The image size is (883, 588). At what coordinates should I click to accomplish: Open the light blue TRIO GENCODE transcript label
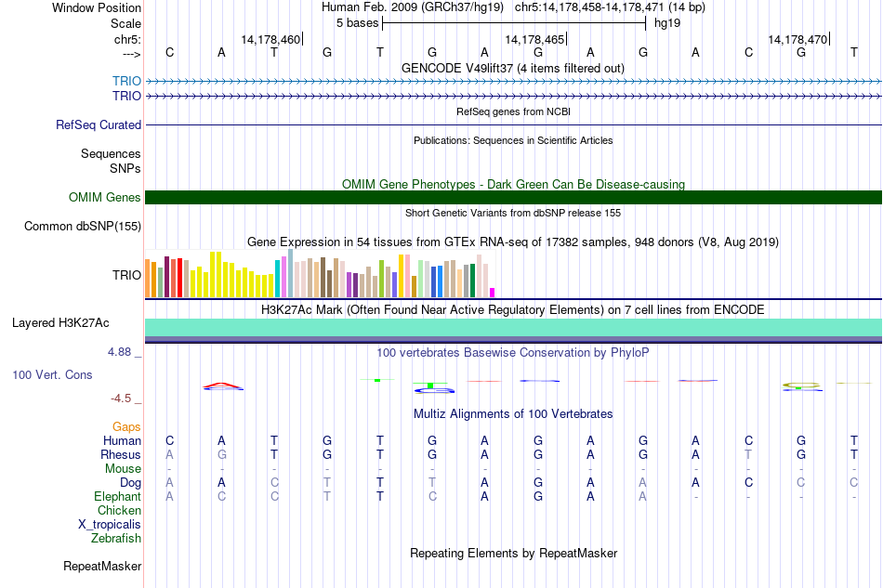[x=126, y=81]
